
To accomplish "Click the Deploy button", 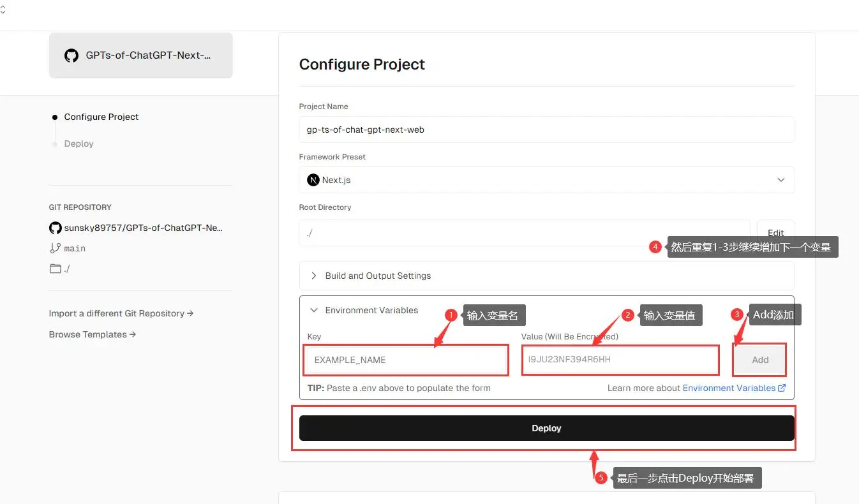I will [546, 428].
